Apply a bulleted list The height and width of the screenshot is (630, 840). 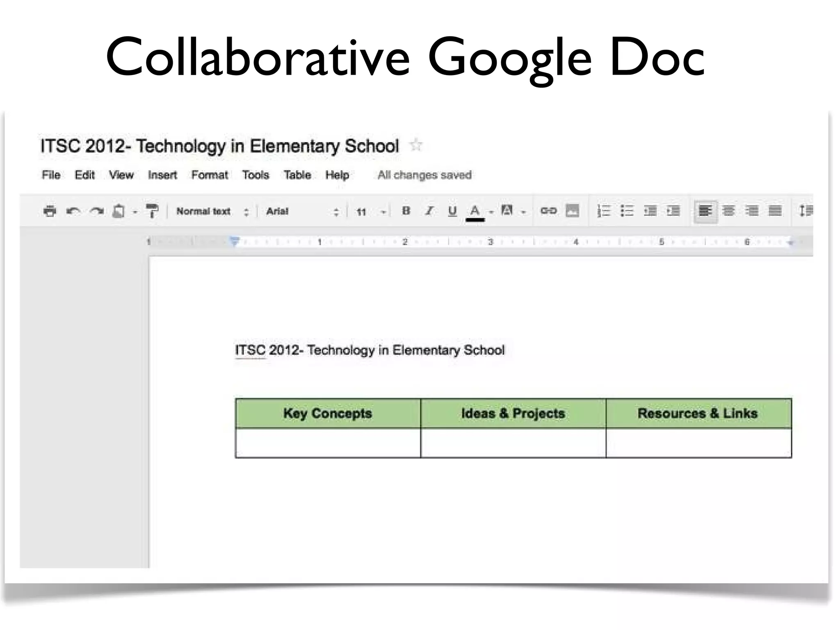627,211
